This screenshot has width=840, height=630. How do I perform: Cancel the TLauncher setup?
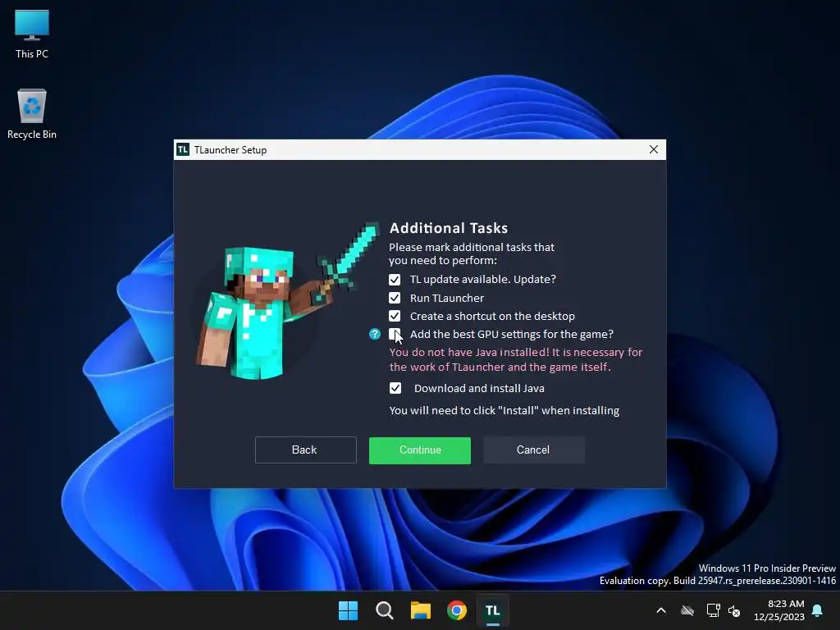533,450
